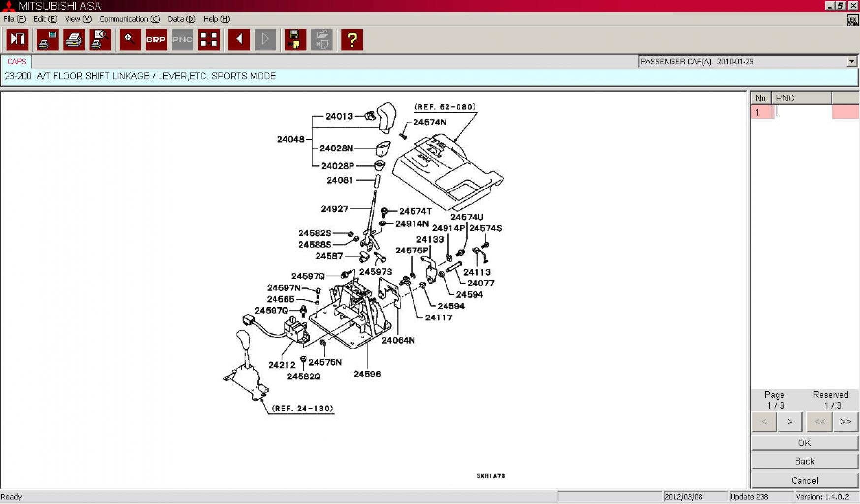Go to previous illustration with left arrow
Screen dimensions: 860x504
pyautogui.click(x=239, y=39)
